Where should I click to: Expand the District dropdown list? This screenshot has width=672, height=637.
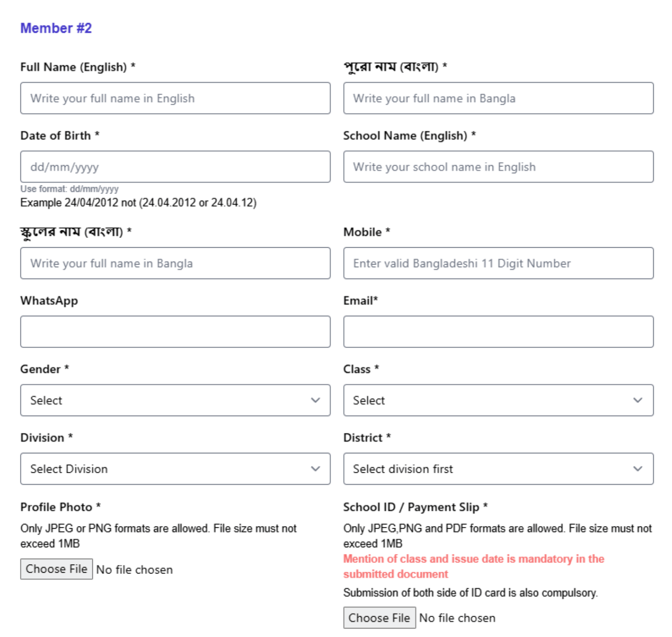tap(498, 469)
